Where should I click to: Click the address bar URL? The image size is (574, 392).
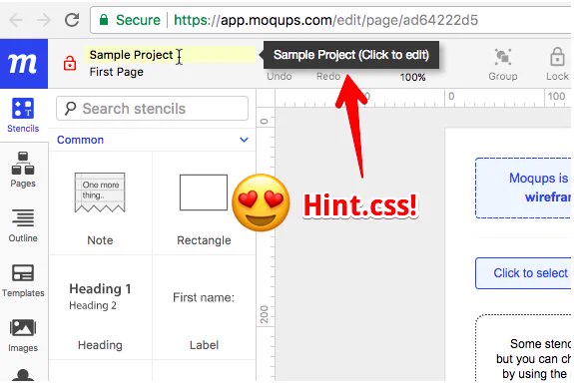click(x=325, y=20)
